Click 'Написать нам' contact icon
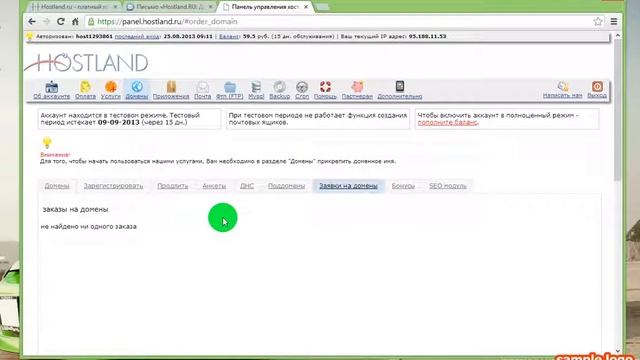This screenshot has width=640, height=360. pos(562,90)
